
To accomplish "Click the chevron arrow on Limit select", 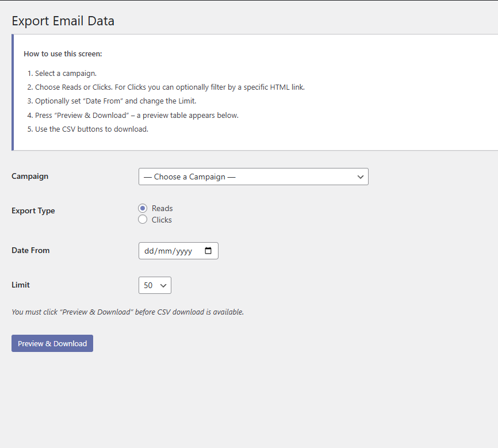I will [x=163, y=285].
